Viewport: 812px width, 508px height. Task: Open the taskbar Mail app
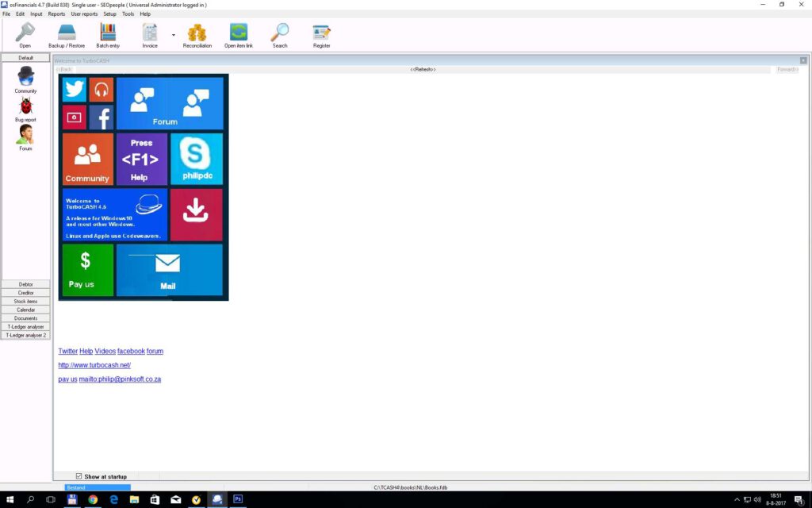pos(175,500)
